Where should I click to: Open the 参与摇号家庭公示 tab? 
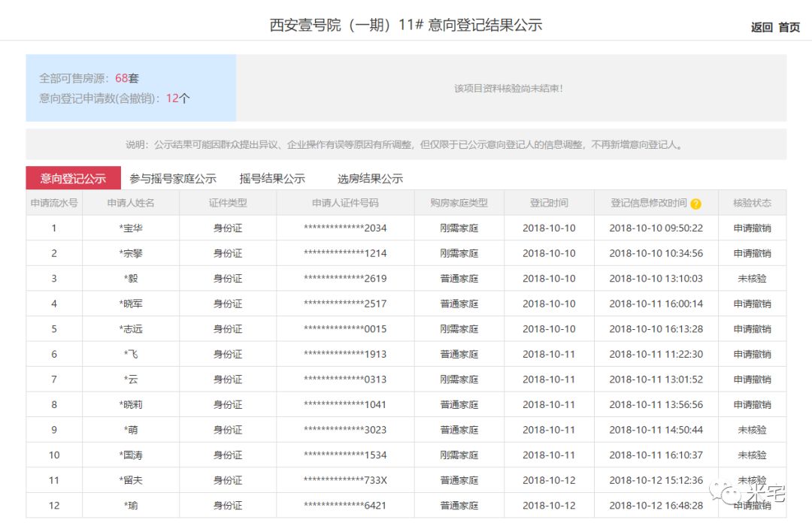[x=172, y=178]
